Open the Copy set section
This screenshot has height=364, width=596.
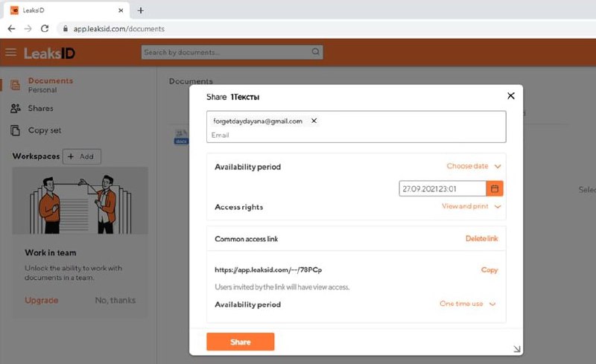point(45,130)
